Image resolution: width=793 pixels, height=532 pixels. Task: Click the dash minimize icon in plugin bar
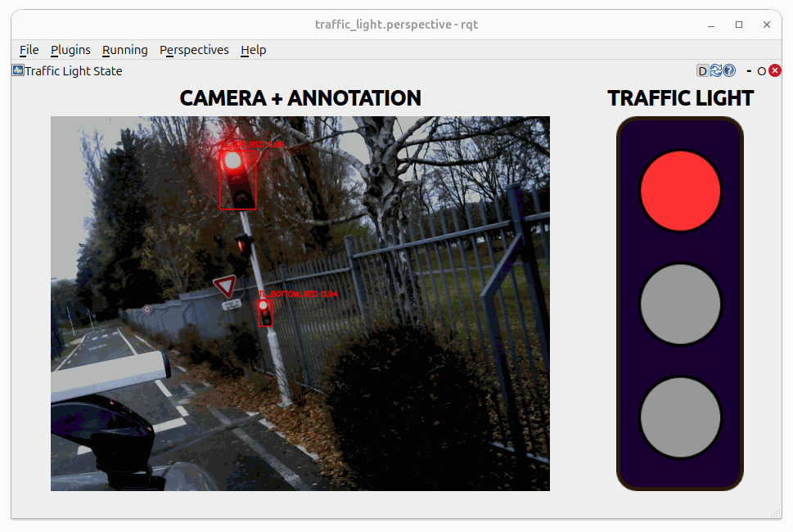[749, 71]
